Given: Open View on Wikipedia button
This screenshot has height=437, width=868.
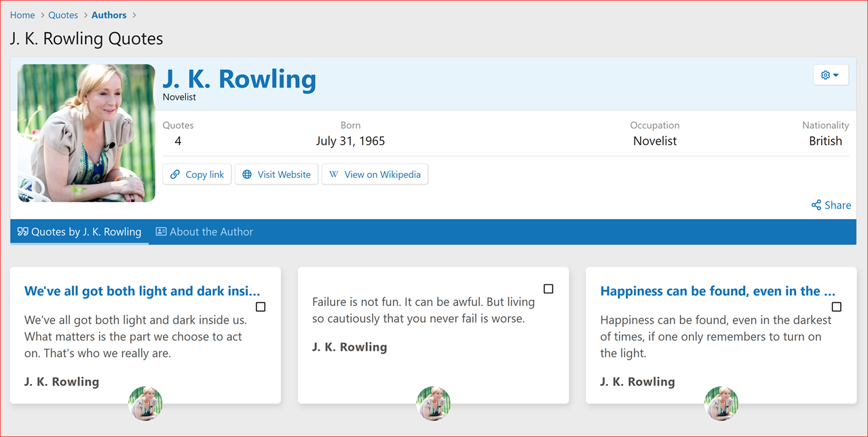Looking at the screenshot, I should pos(375,174).
